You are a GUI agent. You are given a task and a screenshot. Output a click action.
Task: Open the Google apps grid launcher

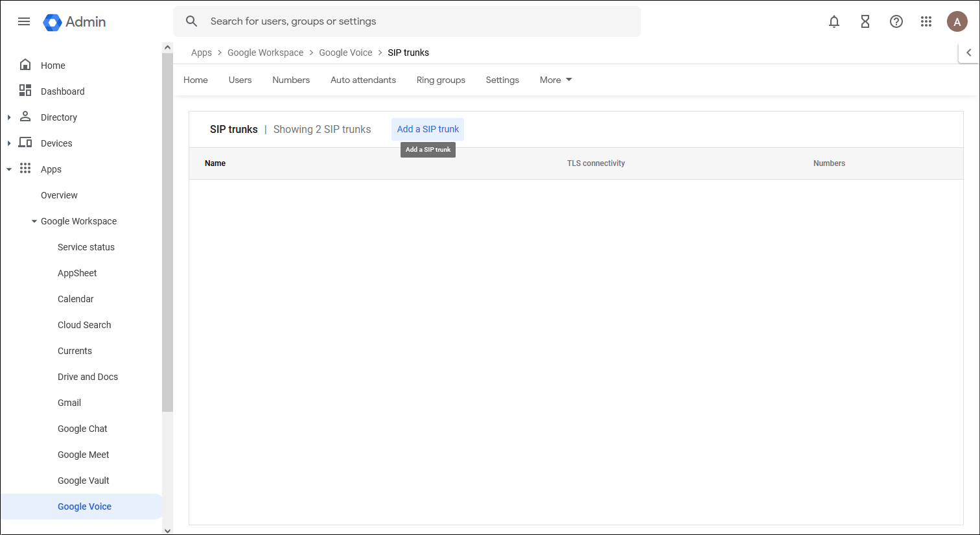tap(926, 21)
